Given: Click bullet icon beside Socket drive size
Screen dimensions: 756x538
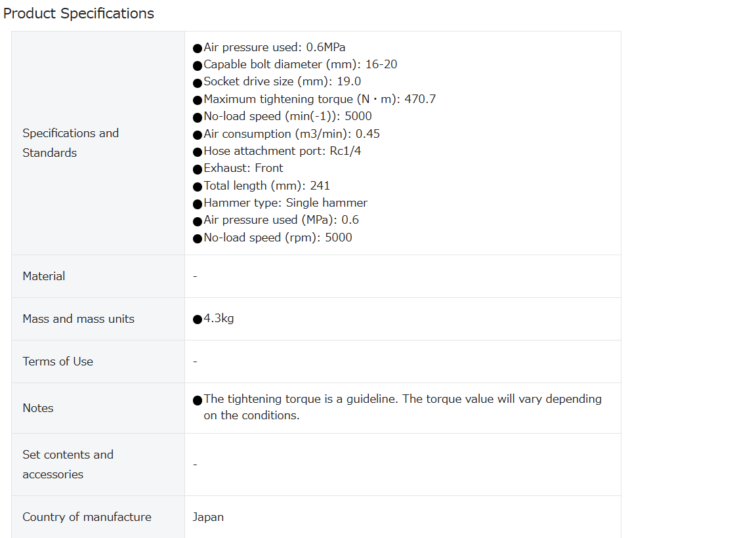Looking at the screenshot, I should point(197,83).
